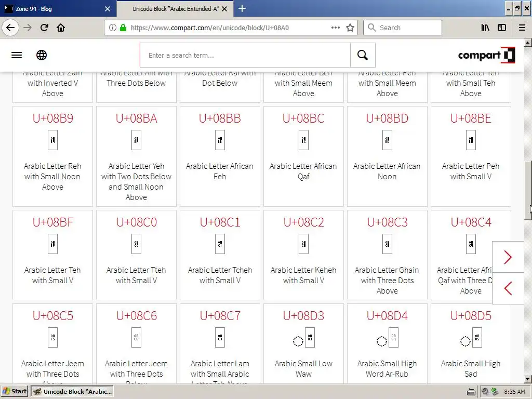Image resolution: width=532 pixels, height=399 pixels.
Task: Select the Unicode Block Arabic Extended-A tab
Action: (x=175, y=9)
